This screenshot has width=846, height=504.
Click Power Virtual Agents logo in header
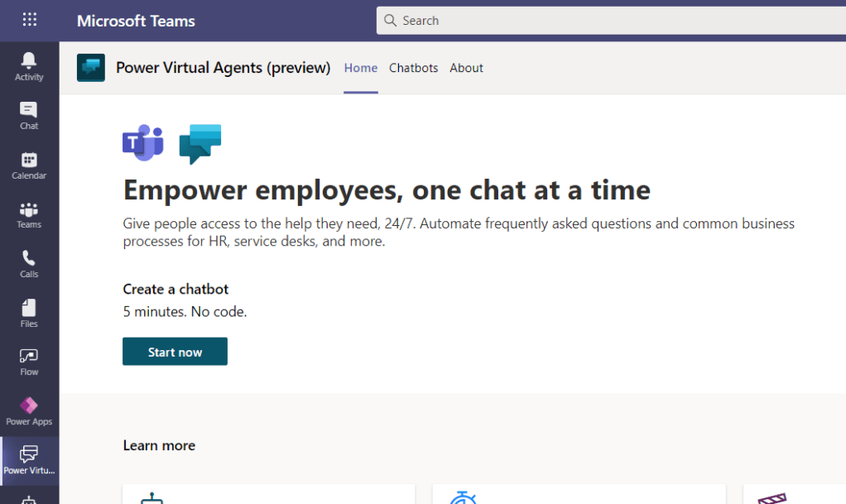91,68
